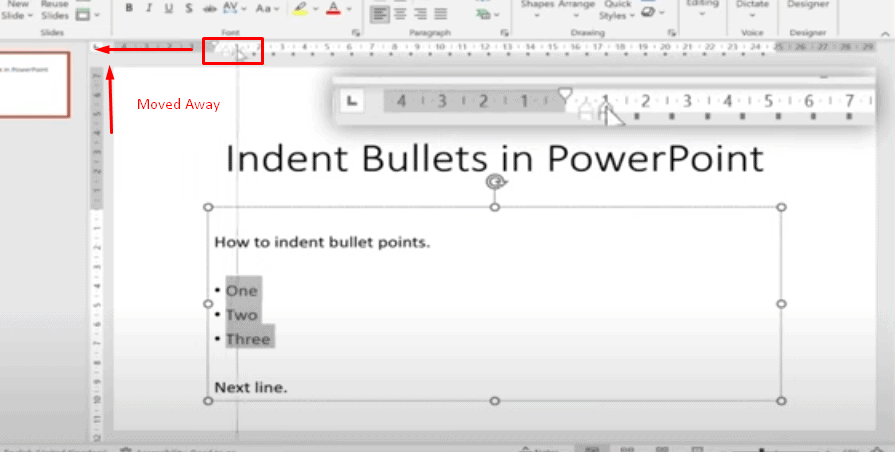Click bottom-middle text box handle
Image resolution: width=895 pixels, height=452 pixels.
coord(494,401)
